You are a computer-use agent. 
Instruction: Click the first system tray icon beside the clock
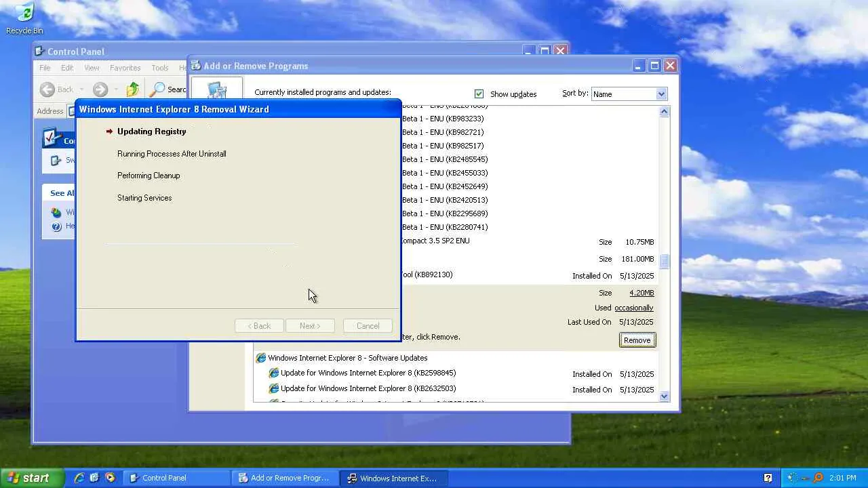pos(794,478)
